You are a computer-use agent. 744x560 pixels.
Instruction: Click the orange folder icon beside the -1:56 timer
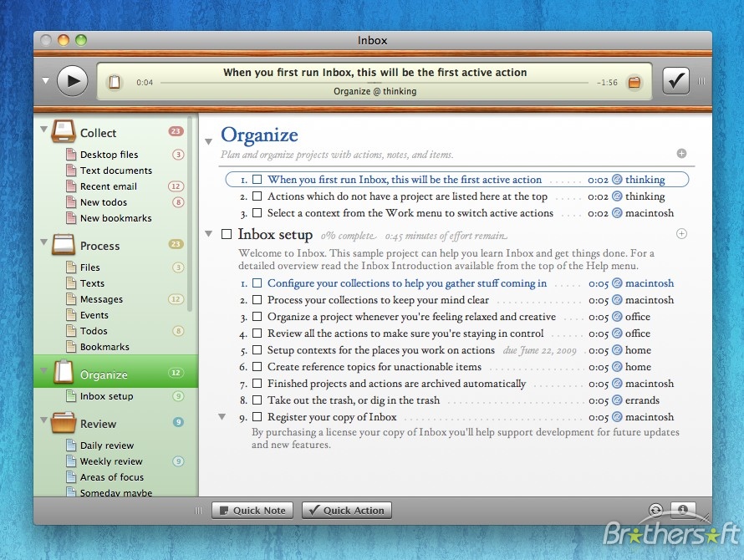click(634, 83)
